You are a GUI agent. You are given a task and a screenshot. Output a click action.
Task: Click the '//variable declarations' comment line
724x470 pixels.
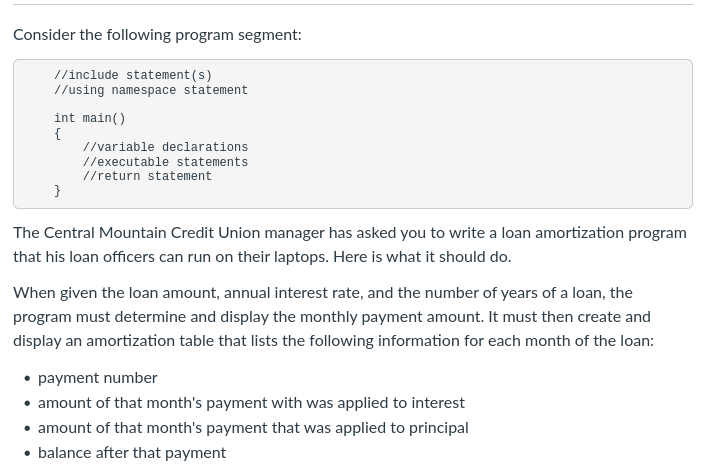click(165, 147)
